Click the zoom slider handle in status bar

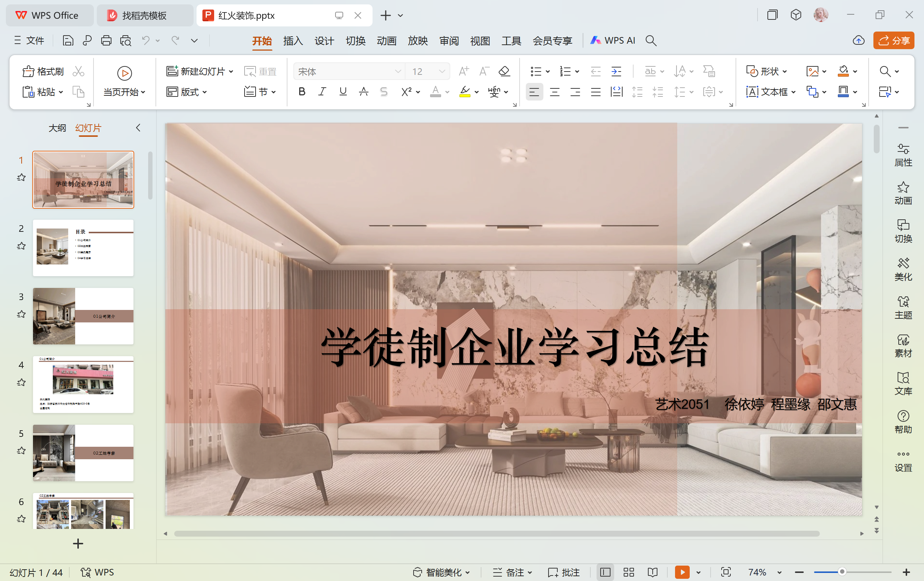[842, 572]
